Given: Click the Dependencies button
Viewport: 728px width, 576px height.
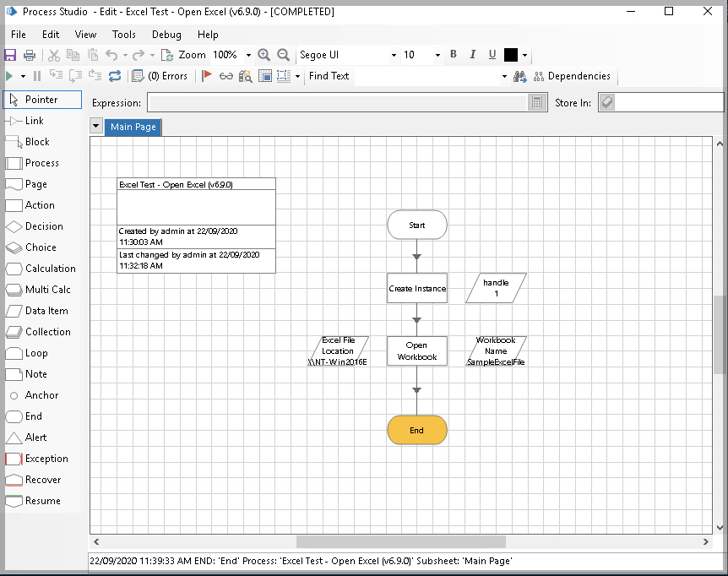Looking at the screenshot, I should 570,76.
